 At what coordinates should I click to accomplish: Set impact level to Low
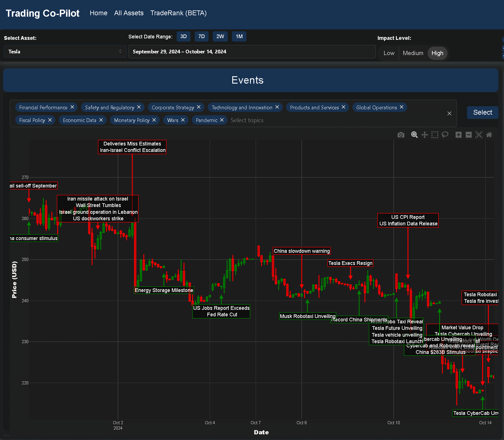(389, 53)
